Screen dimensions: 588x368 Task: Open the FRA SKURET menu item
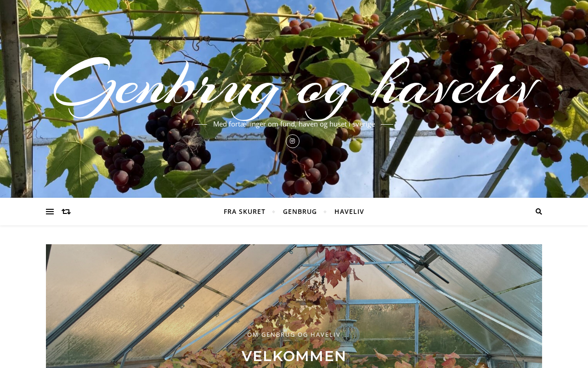244,212
